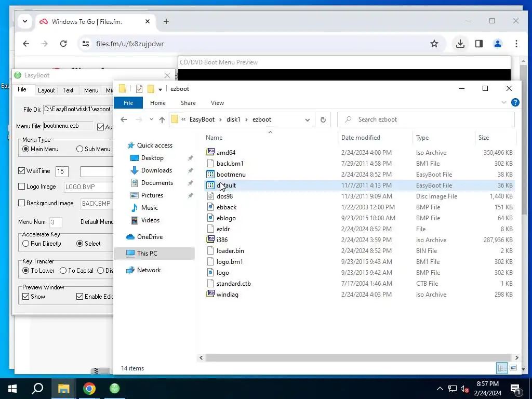
Task: Switch to details view in Explorer status bar
Action: [502, 368]
